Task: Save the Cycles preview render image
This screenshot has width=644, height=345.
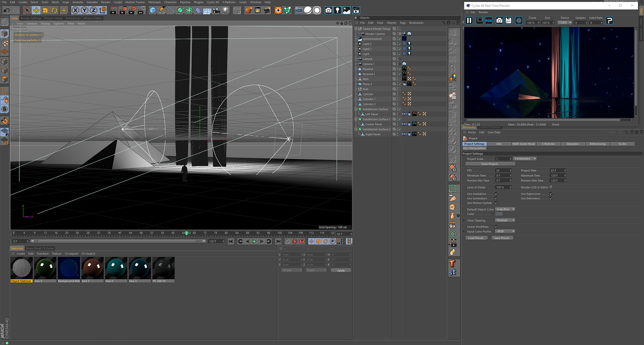Action: (508, 21)
